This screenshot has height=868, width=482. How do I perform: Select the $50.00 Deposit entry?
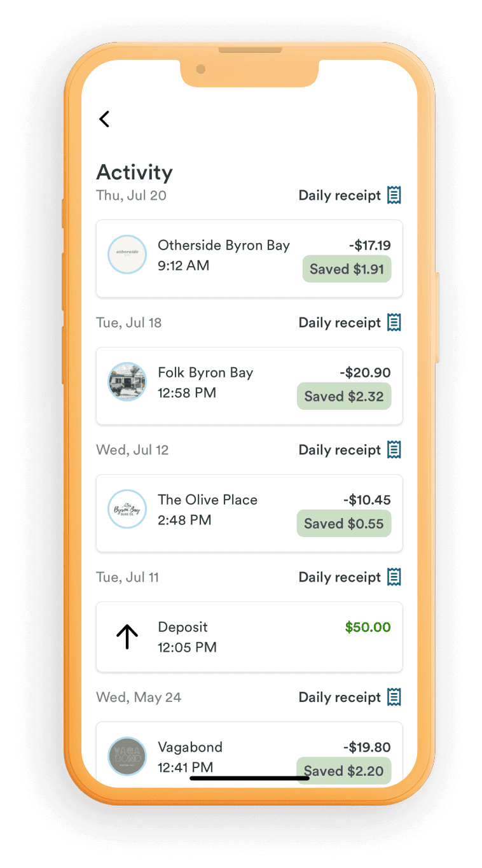click(249, 637)
